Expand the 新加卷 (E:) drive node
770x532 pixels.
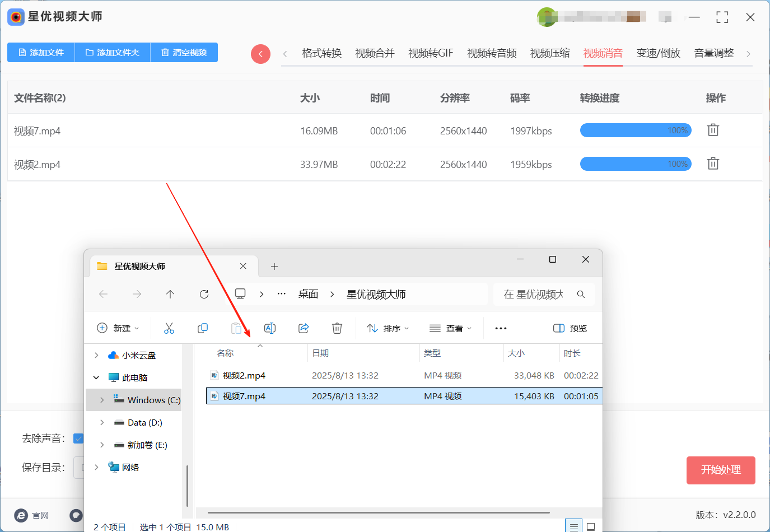pyautogui.click(x=101, y=445)
